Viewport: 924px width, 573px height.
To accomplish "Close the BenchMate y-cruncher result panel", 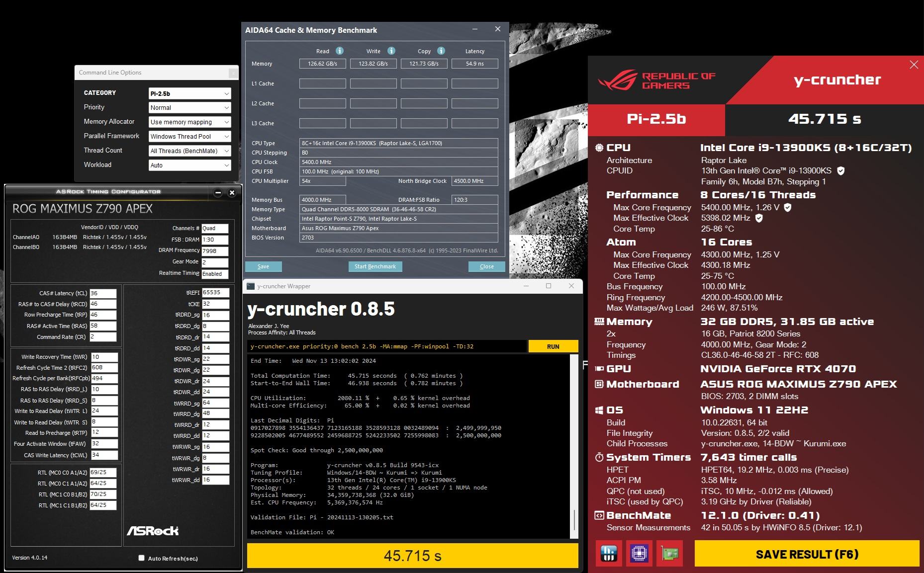I will pyautogui.click(x=914, y=65).
